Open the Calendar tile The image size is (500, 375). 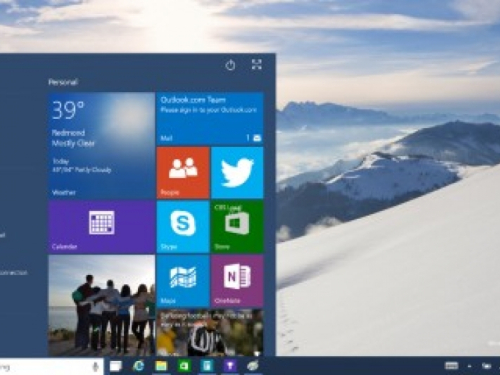click(x=102, y=227)
